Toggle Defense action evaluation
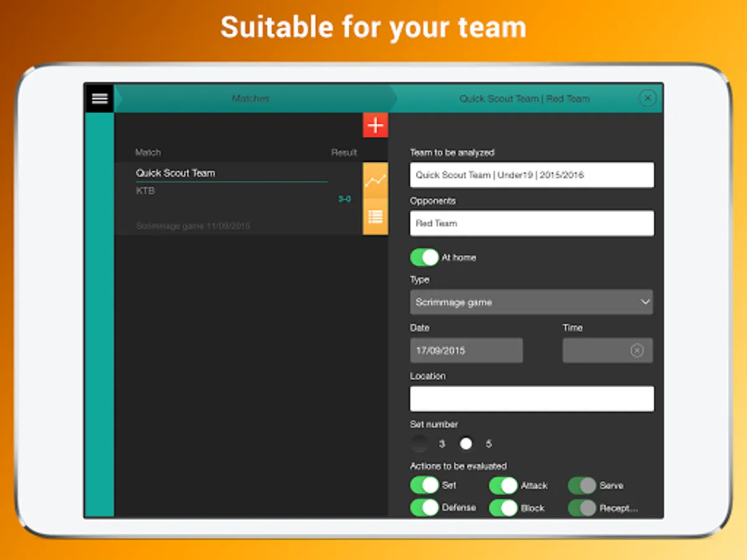This screenshot has height=560, width=747. pyautogui.click(x=425, y=508)
